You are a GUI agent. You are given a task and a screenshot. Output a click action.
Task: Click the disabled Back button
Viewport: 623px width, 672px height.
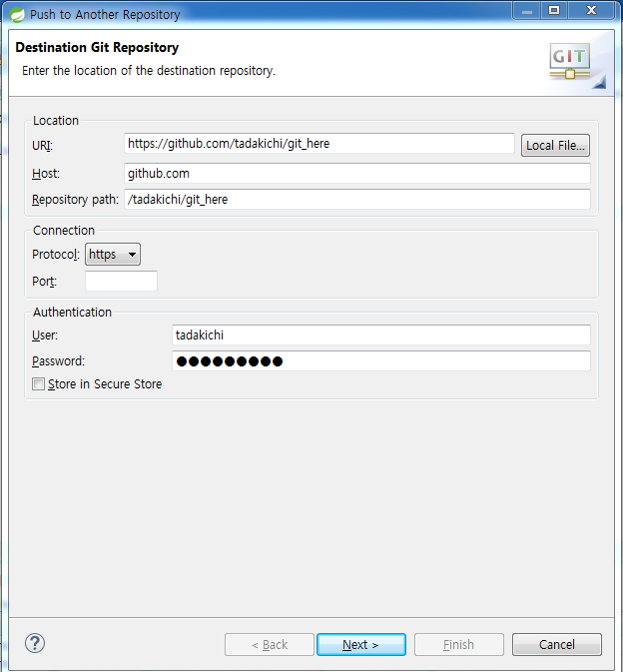tap(270, 645)
